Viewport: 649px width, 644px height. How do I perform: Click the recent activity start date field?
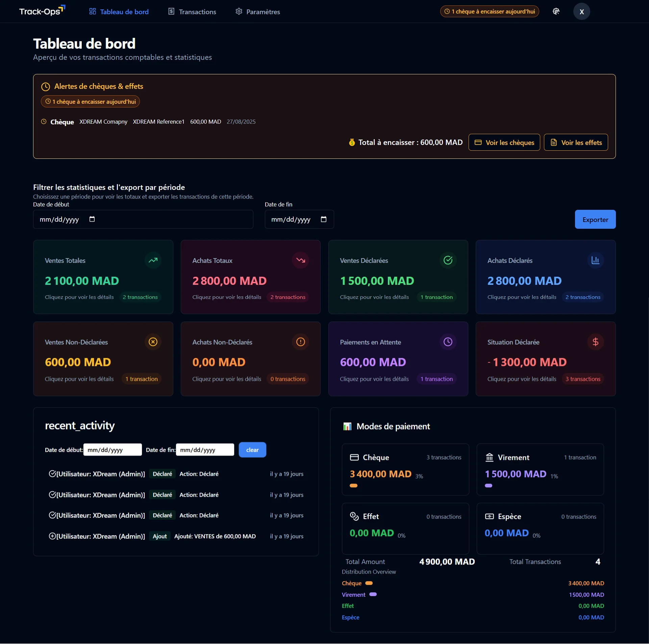pos(112,449)
